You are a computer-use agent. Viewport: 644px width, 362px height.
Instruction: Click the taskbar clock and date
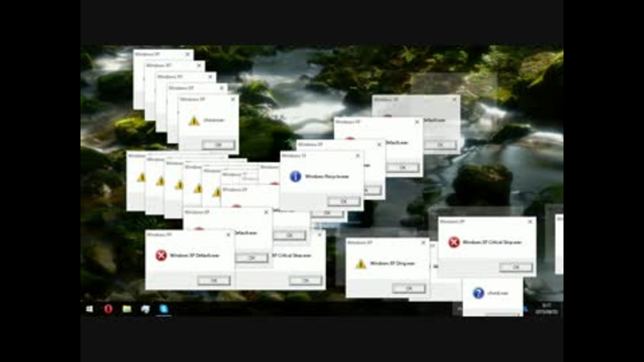[547, 308]
